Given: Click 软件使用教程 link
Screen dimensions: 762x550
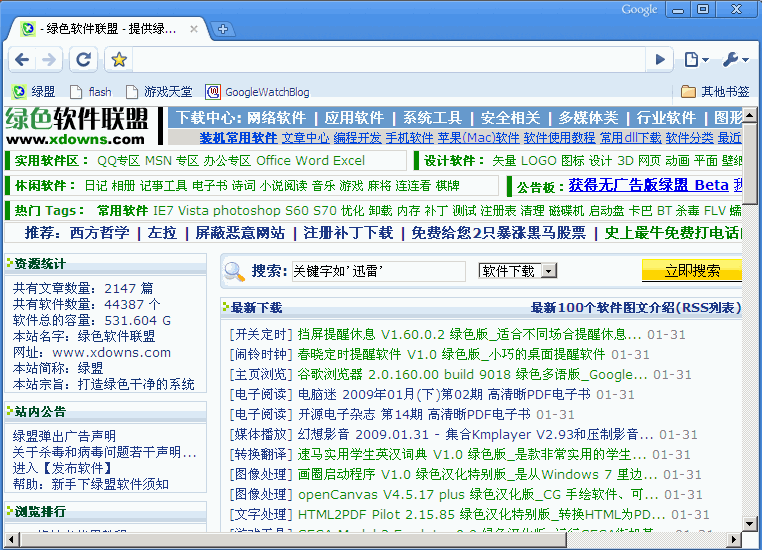Looking at the screenshot, I should tap(559, 138).
